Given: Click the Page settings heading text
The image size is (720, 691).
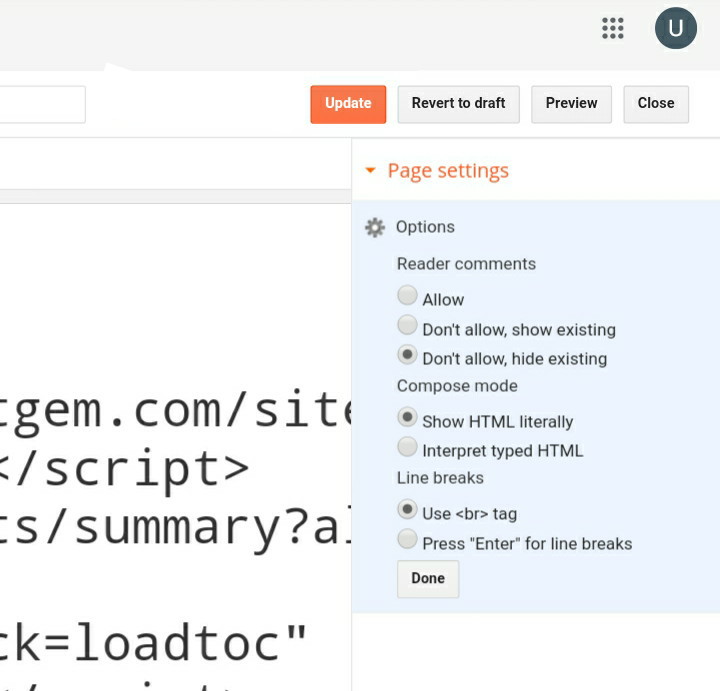Looking at the screenshot, I should click(x=448, y=171).
